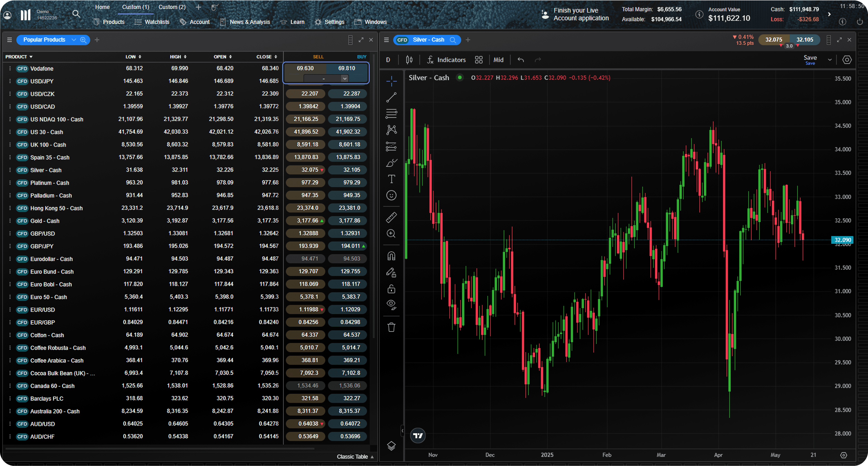Click the ruler measure tool
Image resolution: width=868 pixels, height=466 pixels.
coord(391,217)
